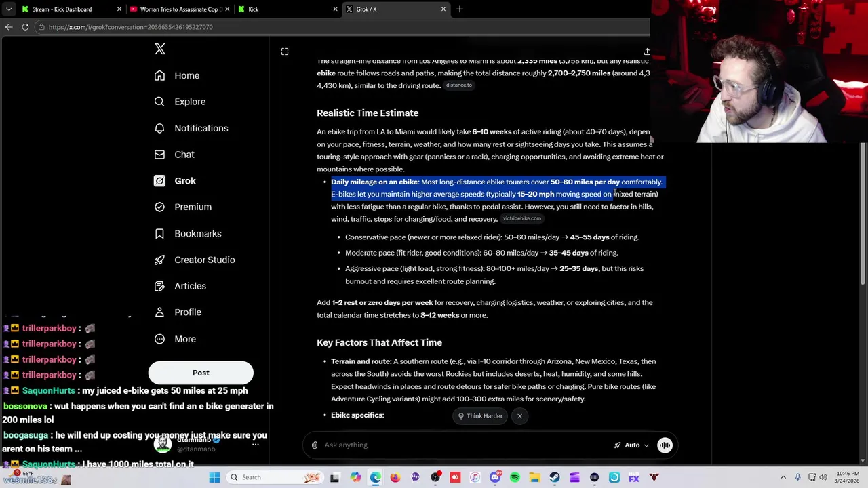Open Copilot from taskbar
The height and width of the screenshot is (488, 868).
(355, 478)
